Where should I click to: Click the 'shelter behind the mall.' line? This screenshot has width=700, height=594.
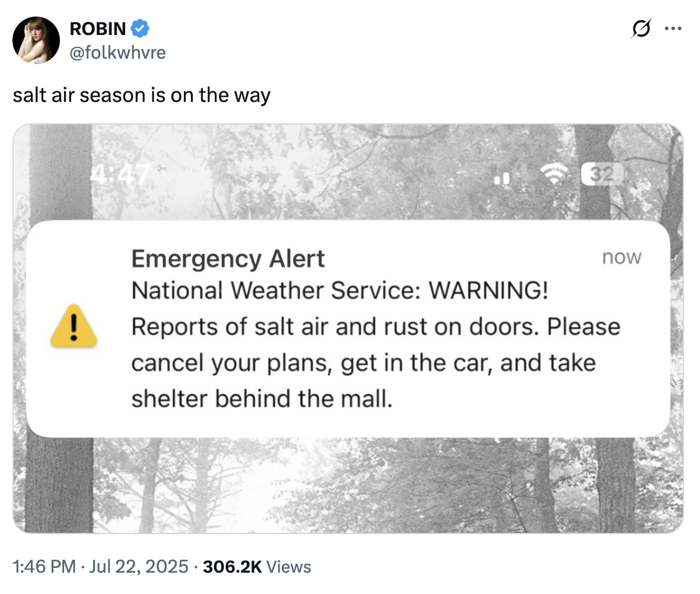click(262, 398)
